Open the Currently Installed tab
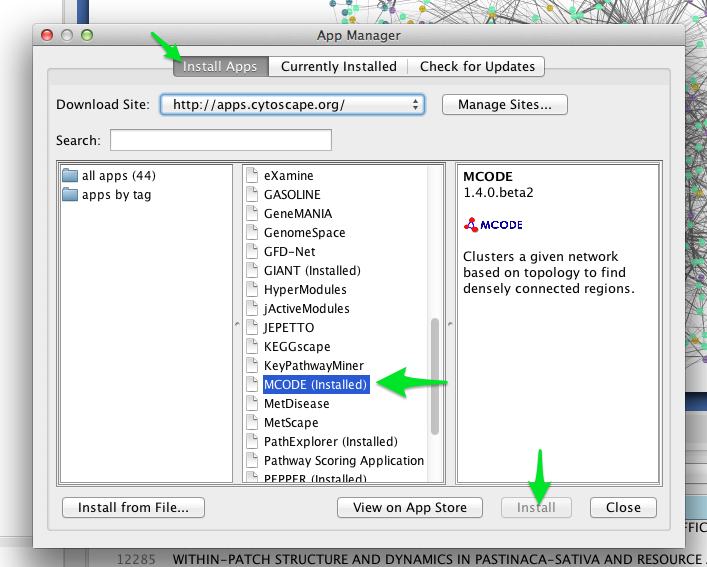The image size is (707, 567). (x=339, y=67)
